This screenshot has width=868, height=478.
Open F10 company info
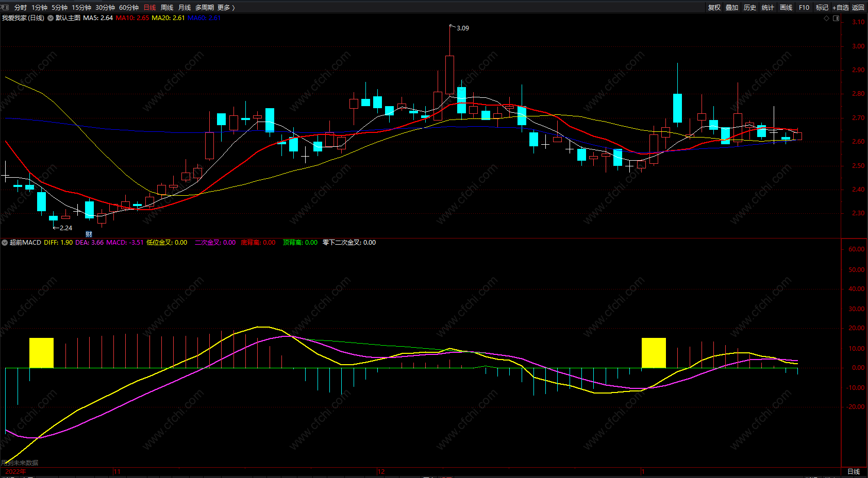804,7
